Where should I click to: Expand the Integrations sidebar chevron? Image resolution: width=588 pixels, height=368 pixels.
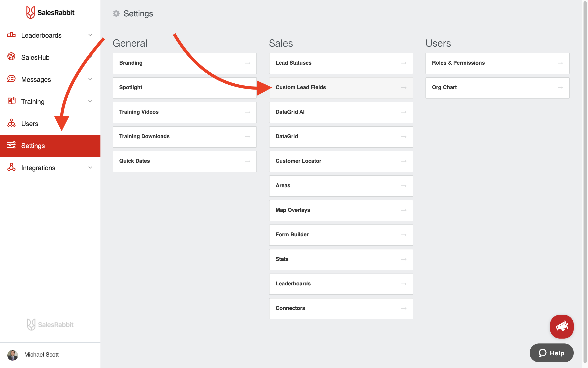90,167
